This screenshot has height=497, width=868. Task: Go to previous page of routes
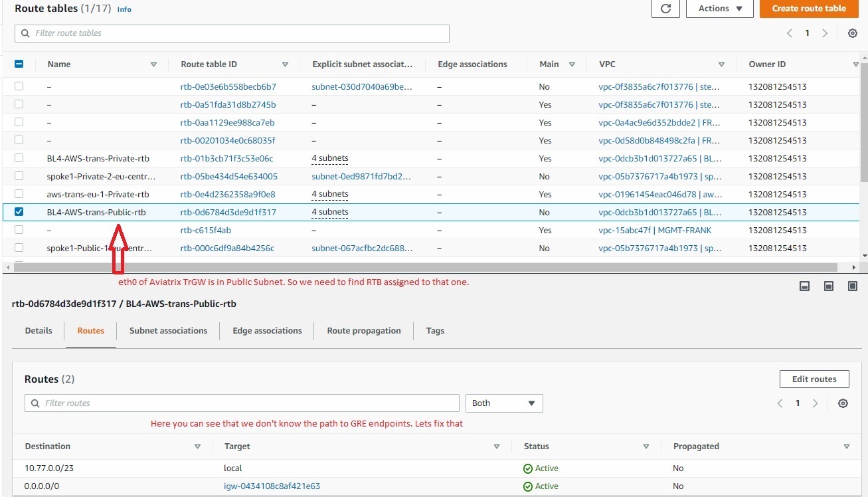[x=780, y=403]
